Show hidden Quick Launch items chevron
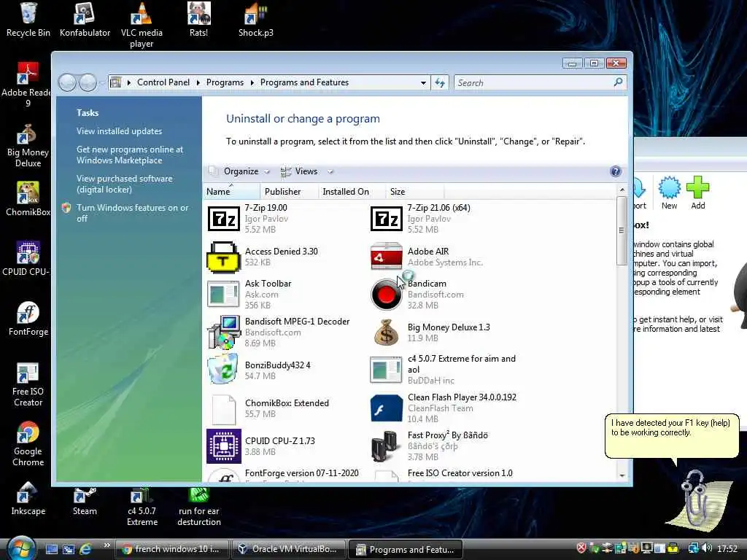This screenshot has height=560, width=747. (107, 545)
